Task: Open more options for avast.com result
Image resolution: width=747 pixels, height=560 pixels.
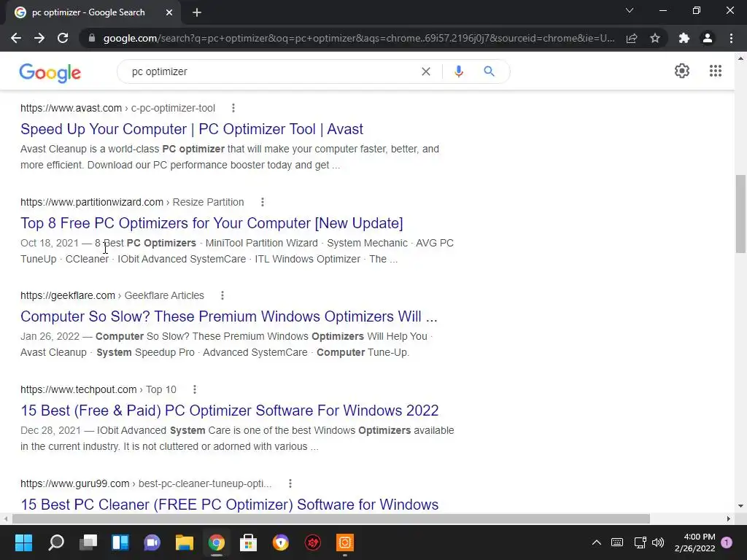Action: [233, 108]
